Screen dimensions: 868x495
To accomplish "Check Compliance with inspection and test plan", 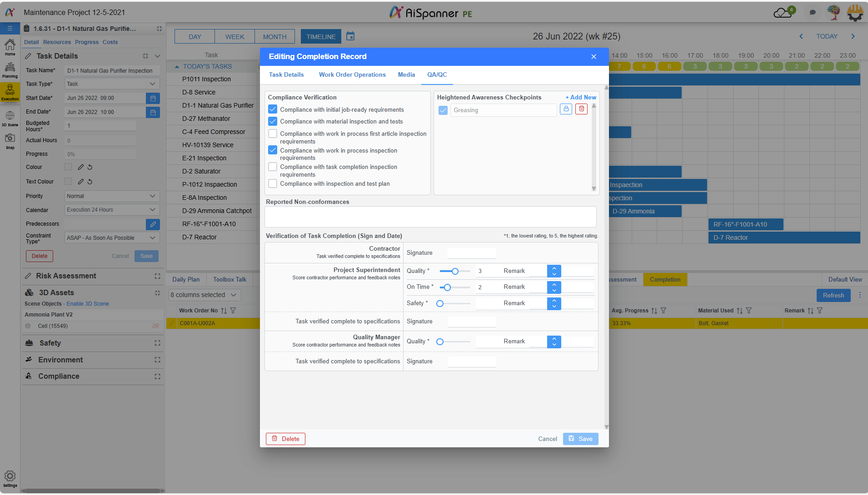I will click(x=273, y=184).
